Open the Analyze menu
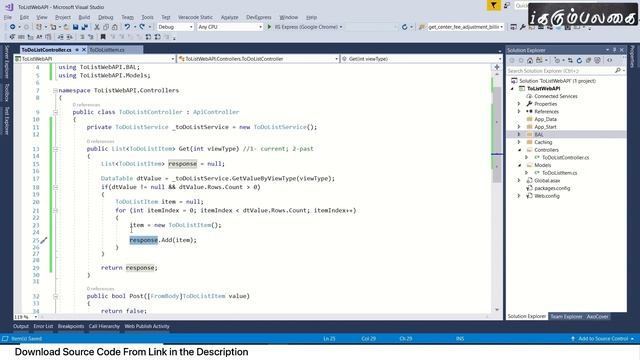This screenshot has width=640, height=360. 229,17
